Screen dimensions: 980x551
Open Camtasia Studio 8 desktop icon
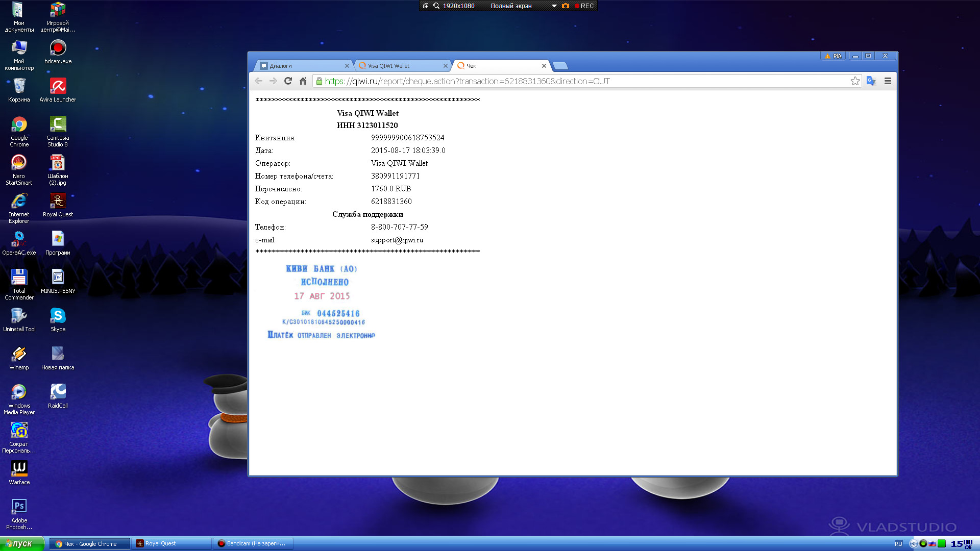coord(58,132)
